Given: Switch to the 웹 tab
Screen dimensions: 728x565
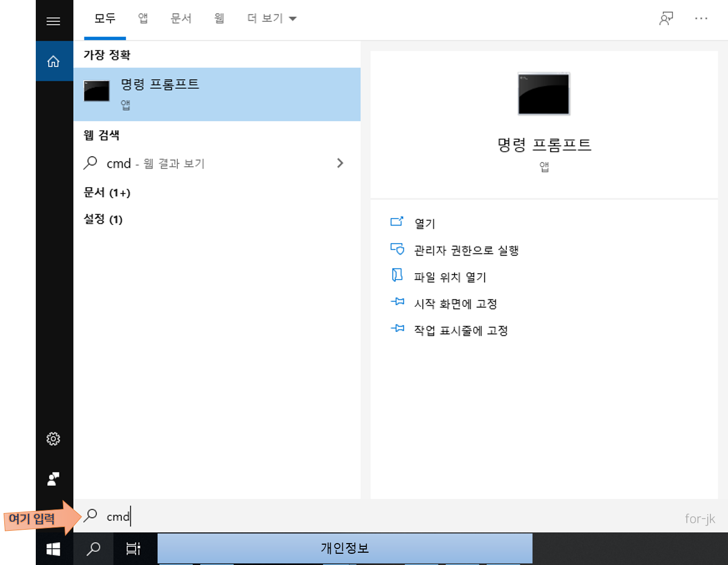Looking at the screenshot, I should click(219, 19).
